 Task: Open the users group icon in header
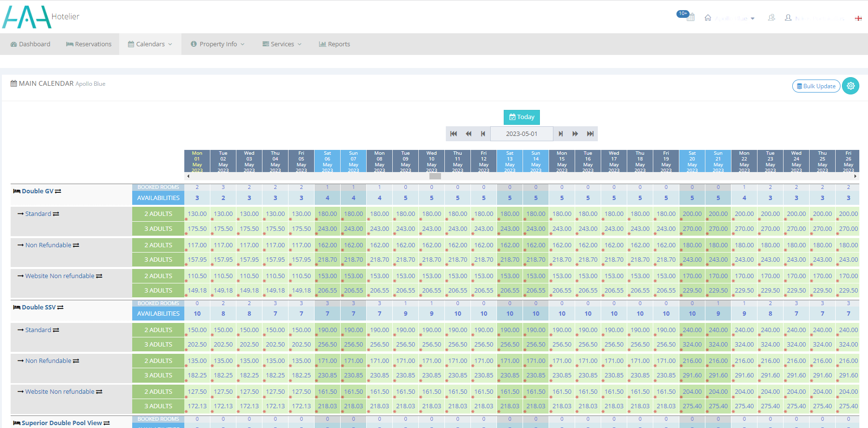click(772, 17)
